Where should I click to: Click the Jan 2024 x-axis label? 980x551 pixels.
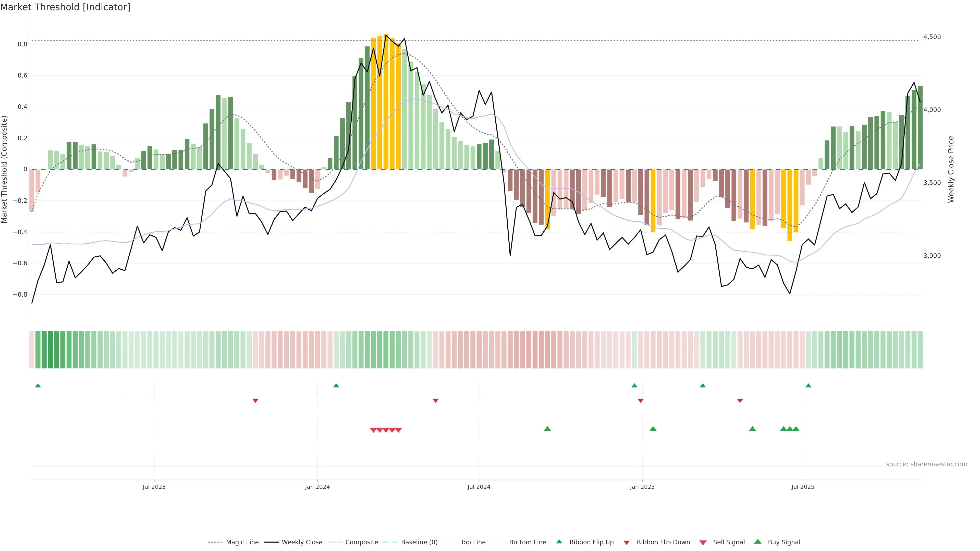coord(317,487)
